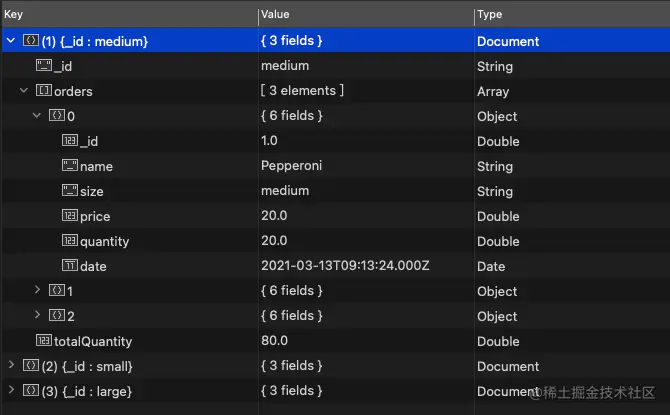Click the date value 2021-03-13T09:13:24.000Z
Screen dimensions: 670x415
coord(345,265)
